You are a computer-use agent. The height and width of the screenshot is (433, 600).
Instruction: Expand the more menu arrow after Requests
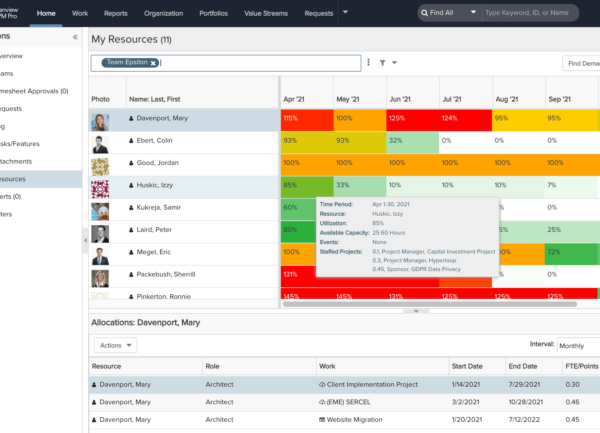pyautogui.click(x=345, y=13)
